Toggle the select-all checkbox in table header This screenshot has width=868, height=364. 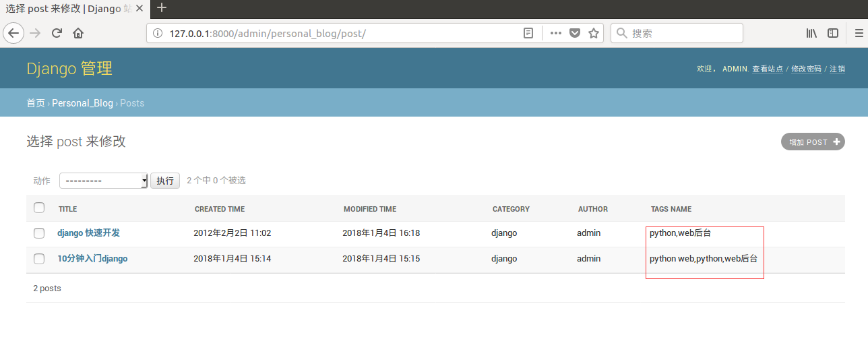(x=39, y=208)
